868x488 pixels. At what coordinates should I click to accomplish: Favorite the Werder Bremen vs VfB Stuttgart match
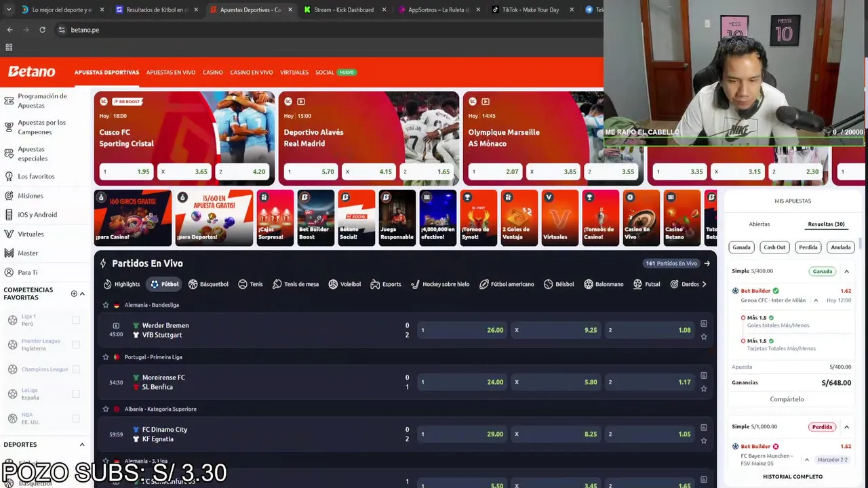[704, 336]
